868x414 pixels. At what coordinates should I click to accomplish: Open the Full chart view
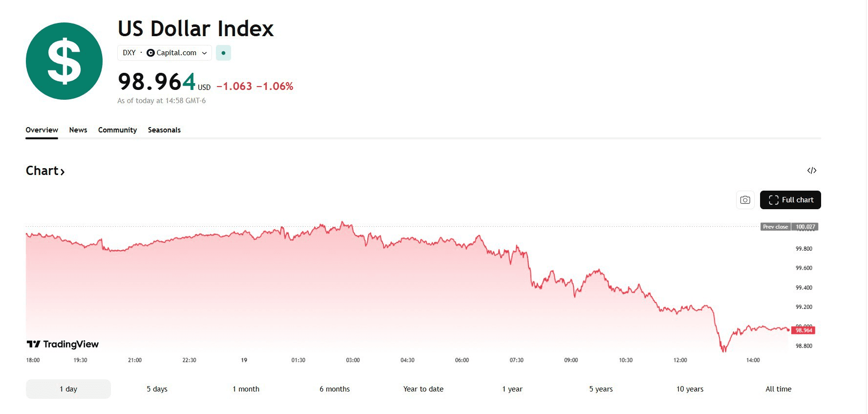point(790,200)
